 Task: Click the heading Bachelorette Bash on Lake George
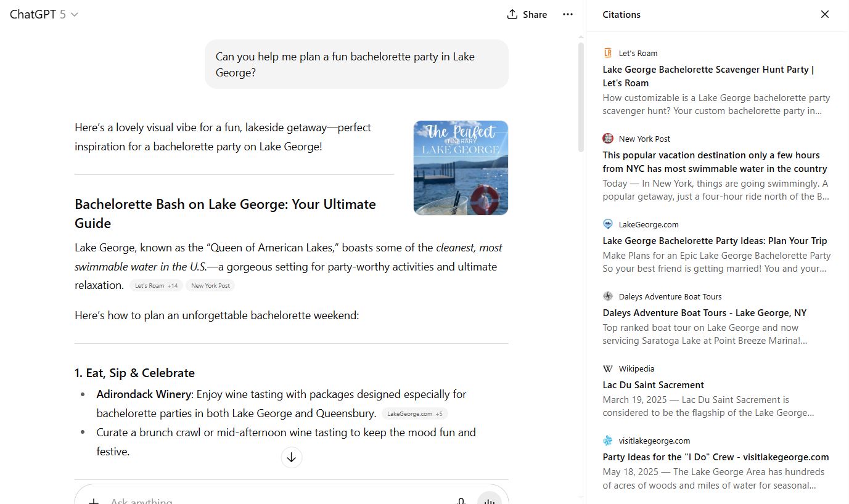pyautogui.click(x=226, y=214)
